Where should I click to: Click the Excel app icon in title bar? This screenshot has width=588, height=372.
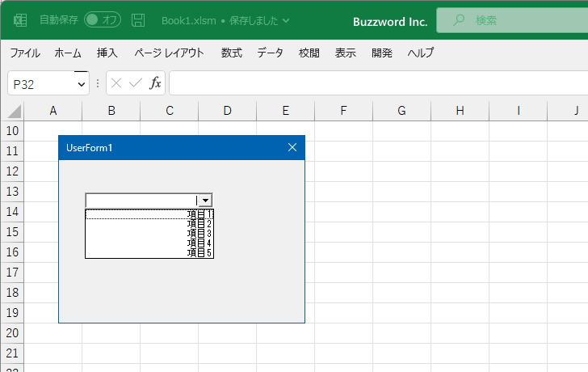pos(20,20)
